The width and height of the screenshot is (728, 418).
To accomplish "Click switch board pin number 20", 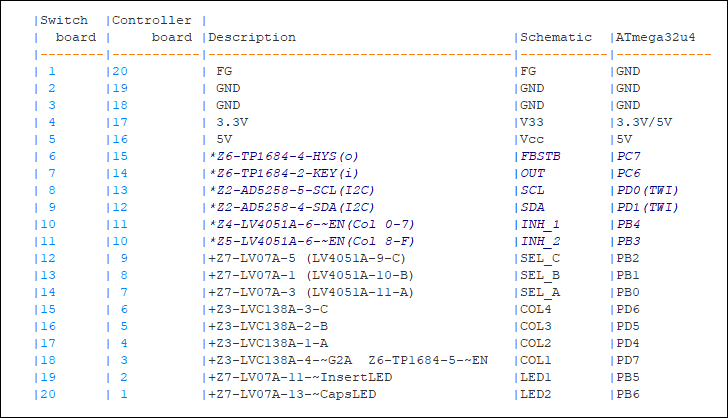I will click(48, 394).
